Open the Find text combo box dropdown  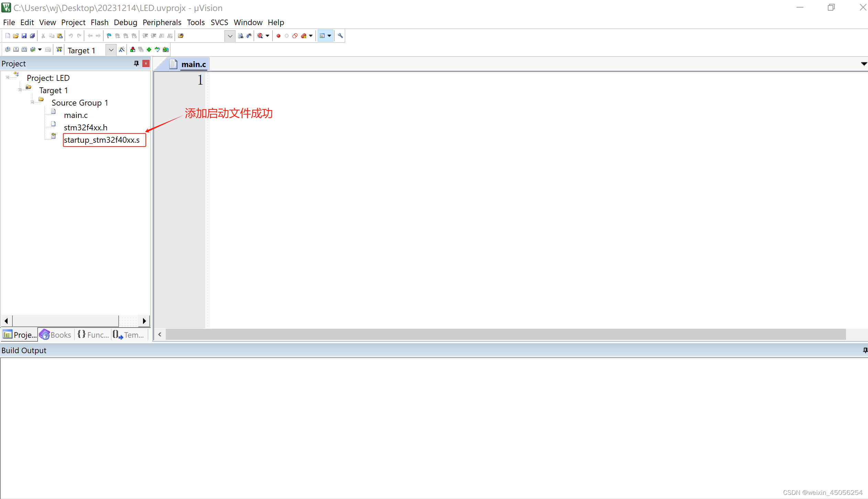(x=230, y=36)
